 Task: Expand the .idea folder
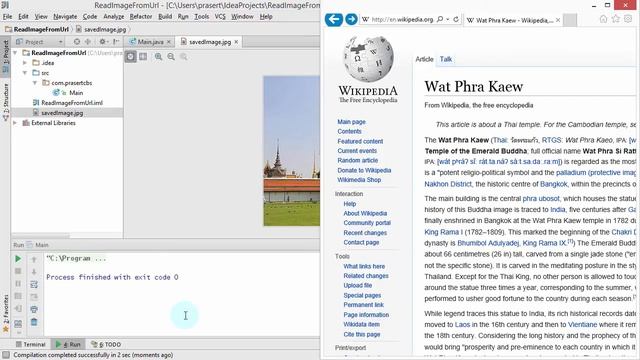click(x=25, y=63)
